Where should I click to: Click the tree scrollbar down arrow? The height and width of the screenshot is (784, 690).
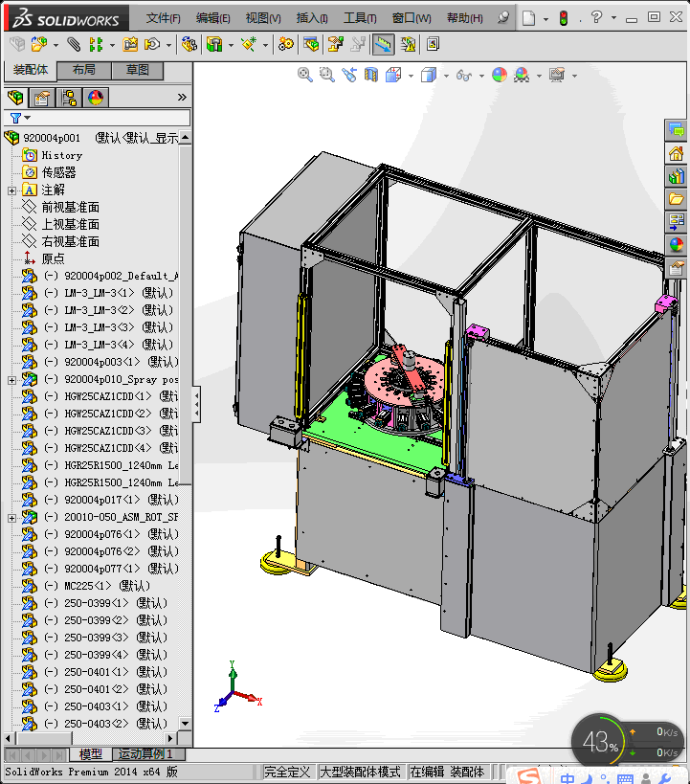tap(185, 724)
